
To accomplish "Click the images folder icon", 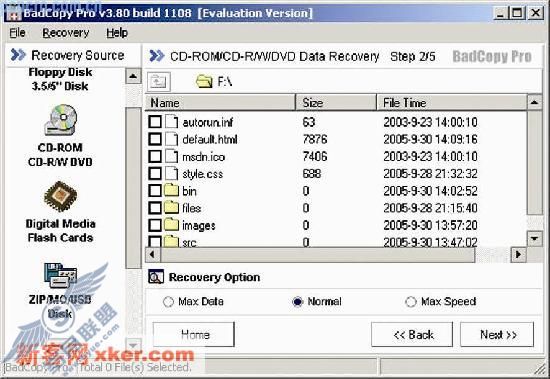I will 172,225.
